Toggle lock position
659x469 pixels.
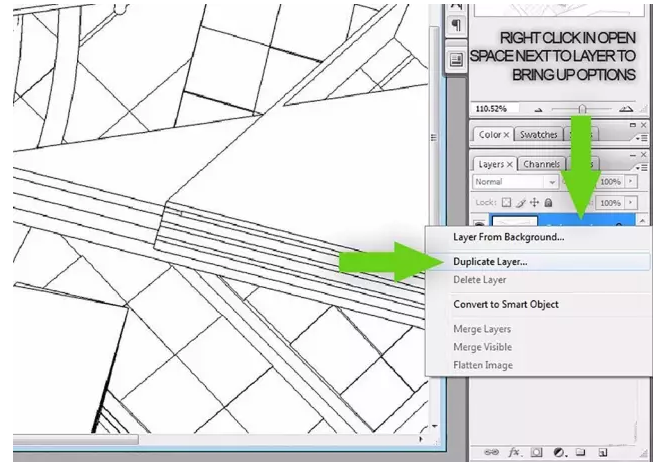coord(534,203)
